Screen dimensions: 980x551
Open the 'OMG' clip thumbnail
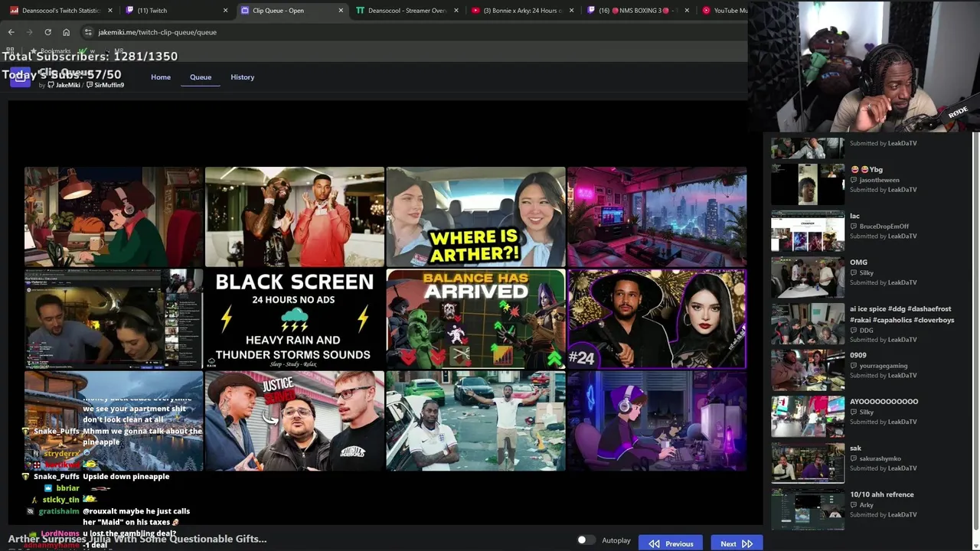coord(808,277)
